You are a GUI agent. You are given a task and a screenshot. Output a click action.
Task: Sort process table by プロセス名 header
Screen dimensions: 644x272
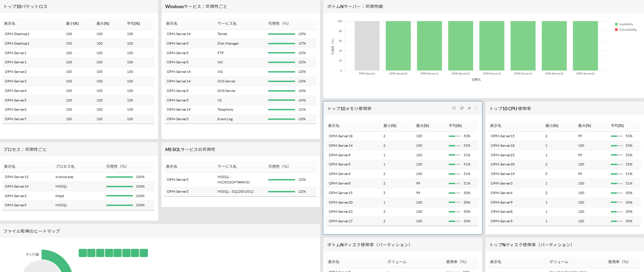click(x=65, y=166)
